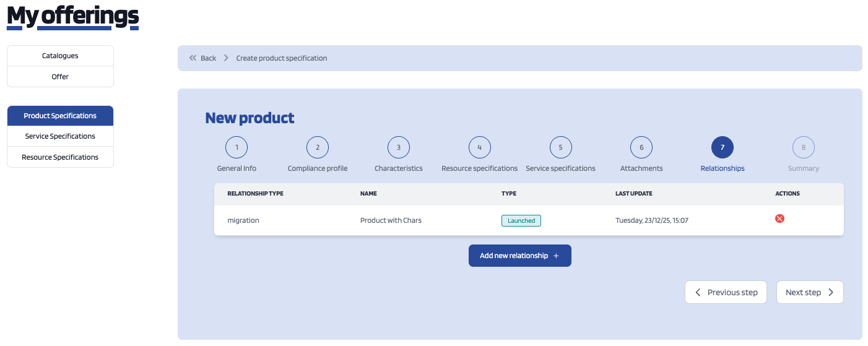Screen dimensions: 868x346
Task: Click the Launched status badge
Action: pos(521,220)
